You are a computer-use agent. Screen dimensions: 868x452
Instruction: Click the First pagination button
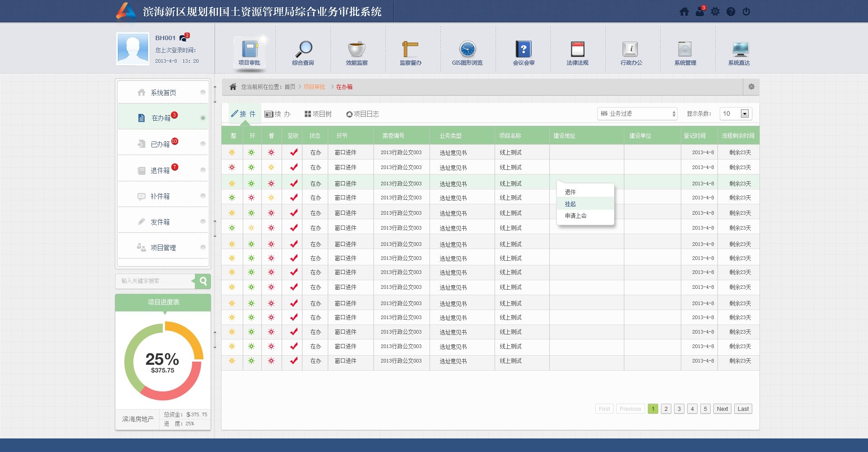[x=604, y=409]
